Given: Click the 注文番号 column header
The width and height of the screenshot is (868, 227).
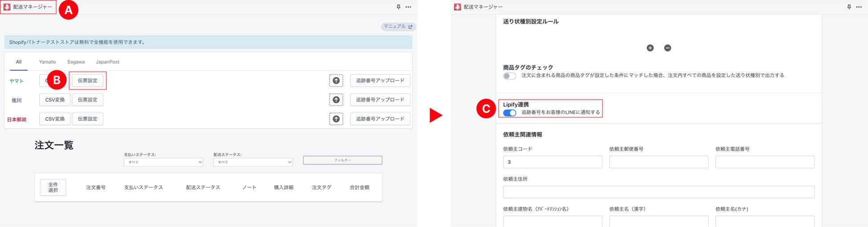Looking at the screenshot, I should [x=96, y=187].
